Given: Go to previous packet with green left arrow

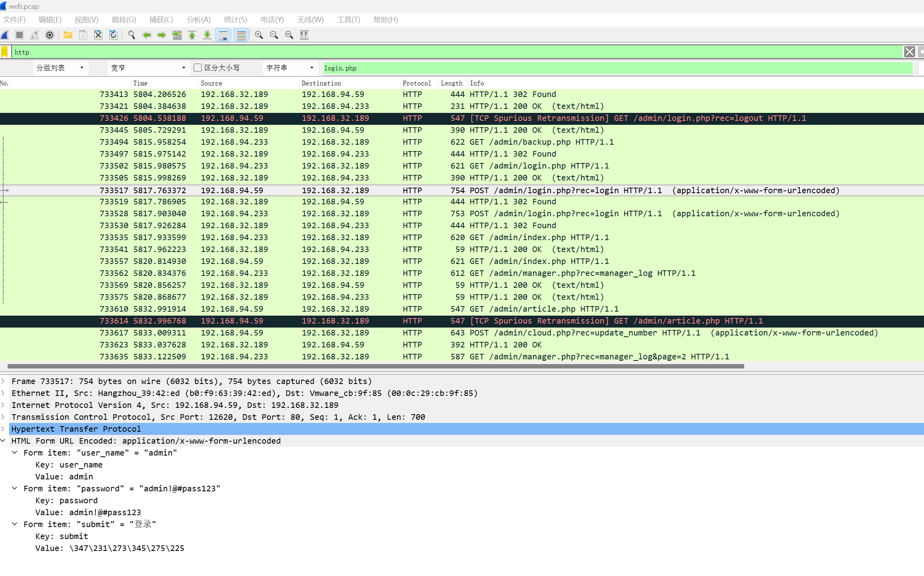Looking at the screenshot, I should [147, 35].
